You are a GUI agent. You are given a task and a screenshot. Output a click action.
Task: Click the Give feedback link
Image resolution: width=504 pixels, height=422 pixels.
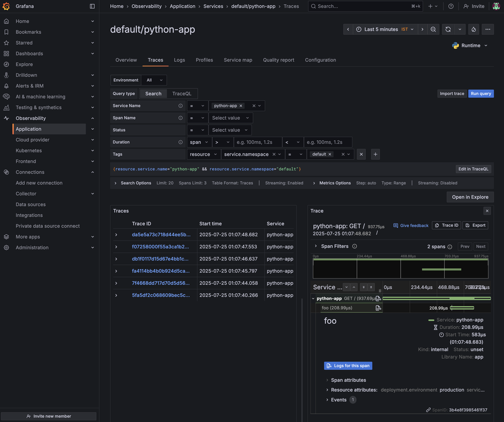pyautogui.click(x=411, y=225)
